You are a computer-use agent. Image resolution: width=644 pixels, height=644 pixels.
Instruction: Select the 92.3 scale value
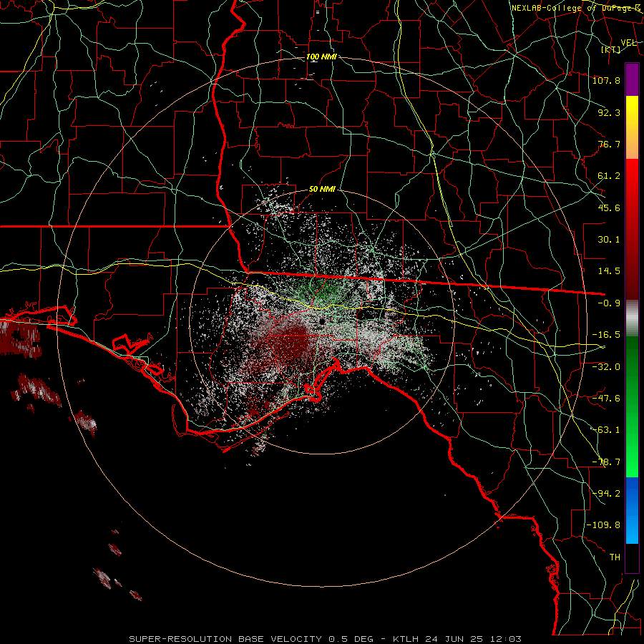609,112
